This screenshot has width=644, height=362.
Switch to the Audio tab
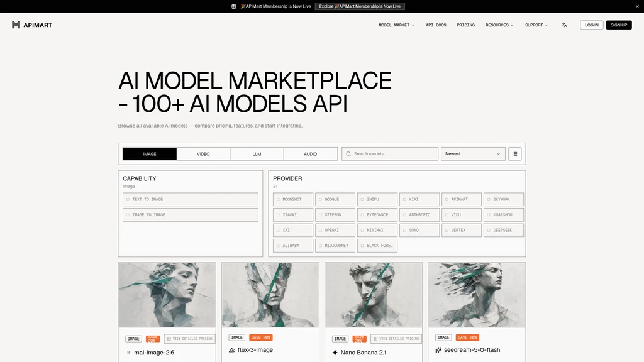click(x=311, y=154)
